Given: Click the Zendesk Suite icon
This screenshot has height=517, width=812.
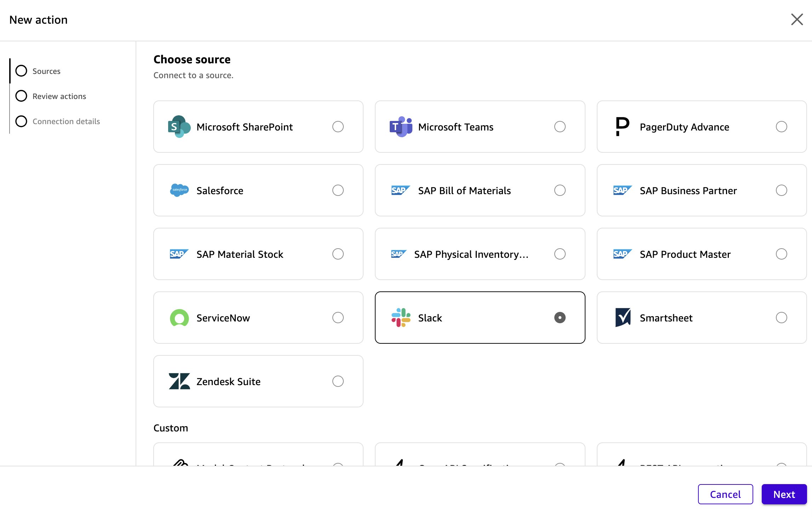Looking at the screenshot, I should click(179, 381).
